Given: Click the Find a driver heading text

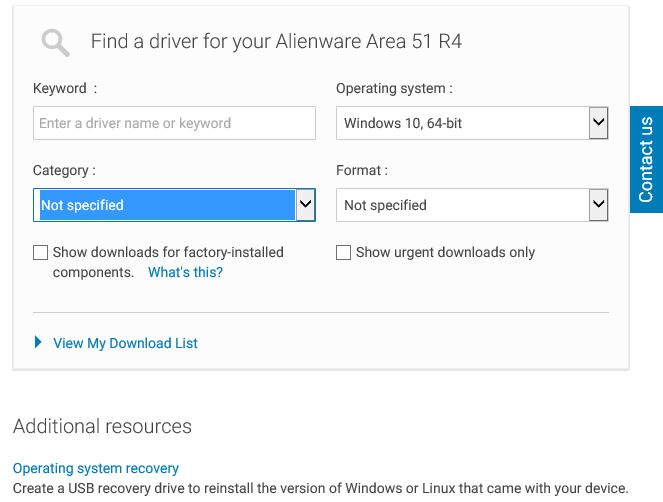Looking at the screenshot, I should tap(277, 42).
